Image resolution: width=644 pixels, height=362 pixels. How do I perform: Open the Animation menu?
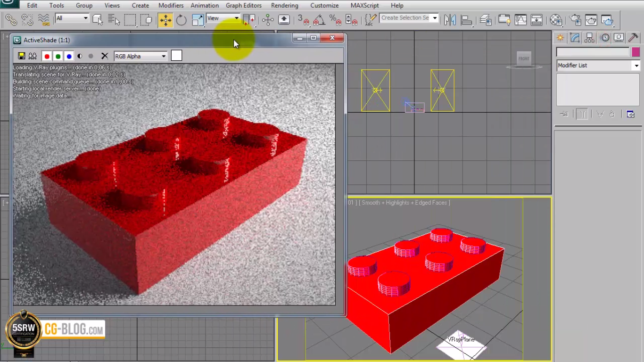(x=205, y=6)
